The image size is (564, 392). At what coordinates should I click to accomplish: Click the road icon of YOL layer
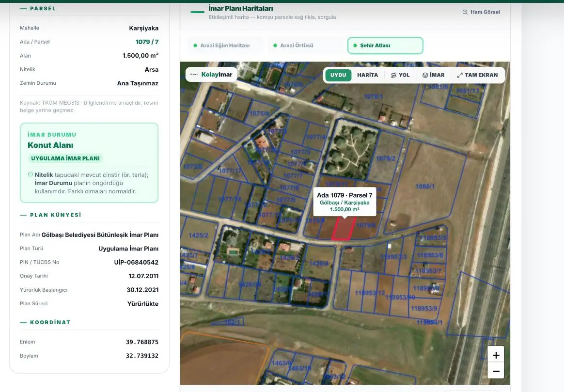coord(394,75)
